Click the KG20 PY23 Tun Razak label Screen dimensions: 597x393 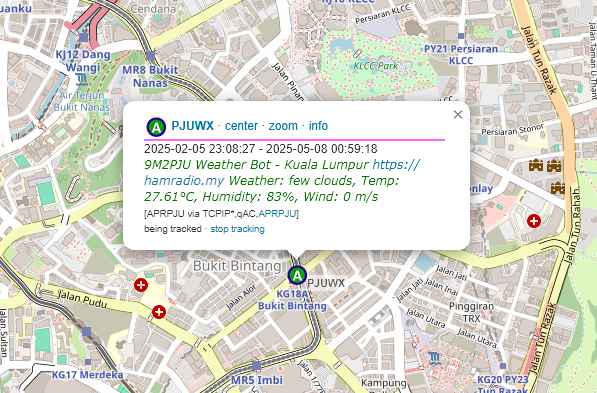point(503,385)
